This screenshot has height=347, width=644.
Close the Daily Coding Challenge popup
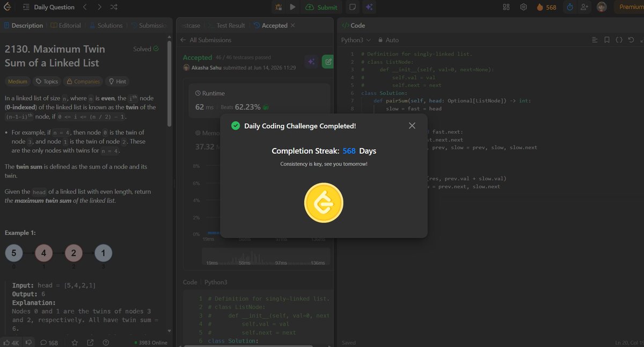412,125
